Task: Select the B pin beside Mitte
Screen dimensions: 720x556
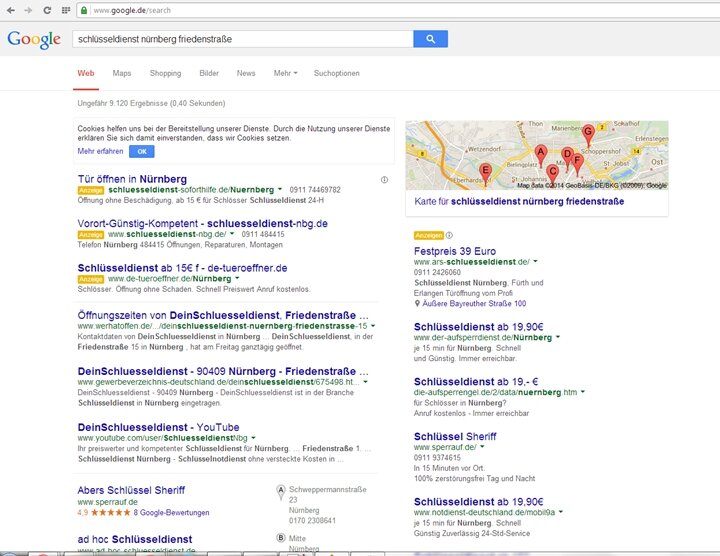Action: [x=281, y=538]
